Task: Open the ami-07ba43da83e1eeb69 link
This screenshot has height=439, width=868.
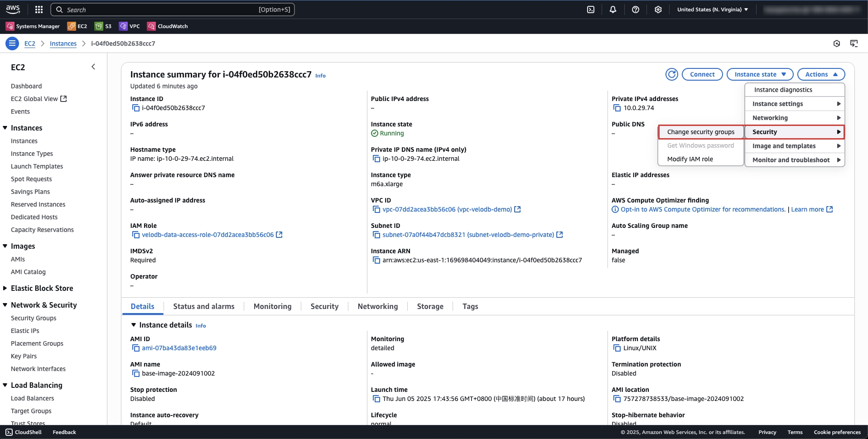Action: (179, 348)
